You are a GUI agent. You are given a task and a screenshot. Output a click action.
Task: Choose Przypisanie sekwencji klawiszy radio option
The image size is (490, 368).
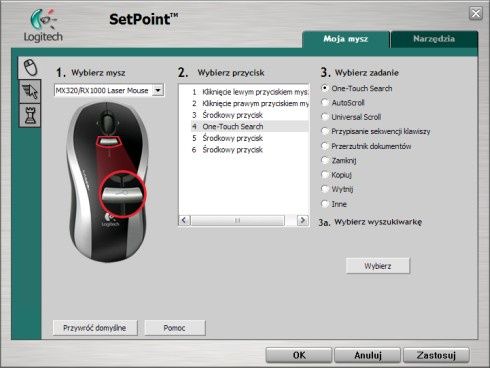(x=325, y=131)
